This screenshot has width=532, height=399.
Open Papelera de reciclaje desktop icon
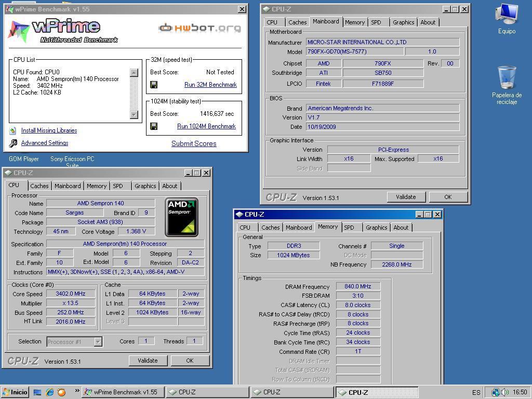click(x=507, y=86)
